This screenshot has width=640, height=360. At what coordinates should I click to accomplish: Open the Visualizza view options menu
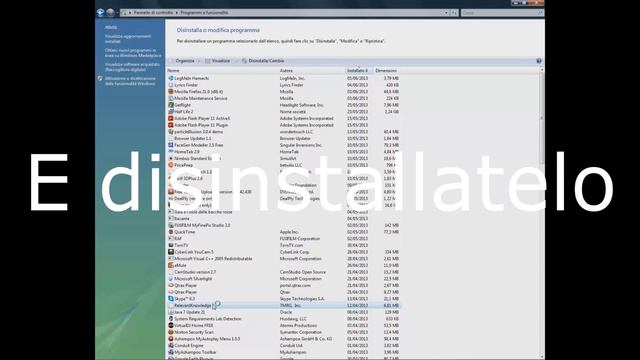[221, 61]
